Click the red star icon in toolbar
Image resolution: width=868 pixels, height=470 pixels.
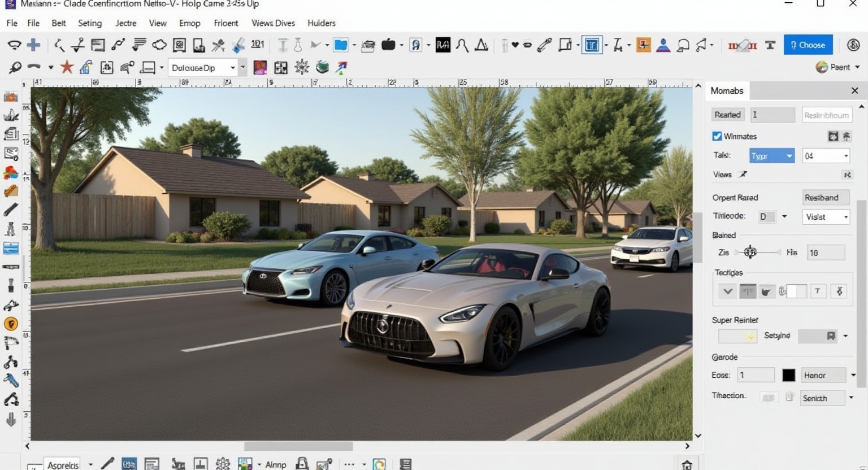tap(67, 68)
